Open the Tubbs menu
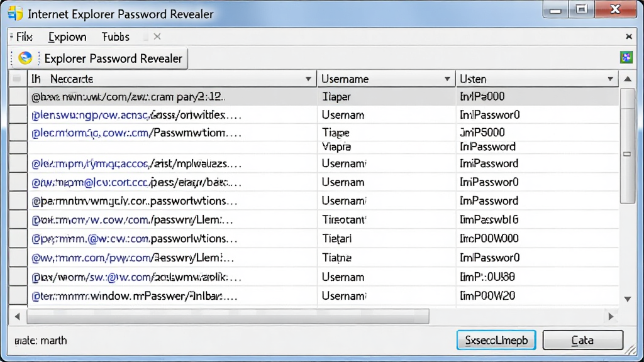 coord(116,37)
